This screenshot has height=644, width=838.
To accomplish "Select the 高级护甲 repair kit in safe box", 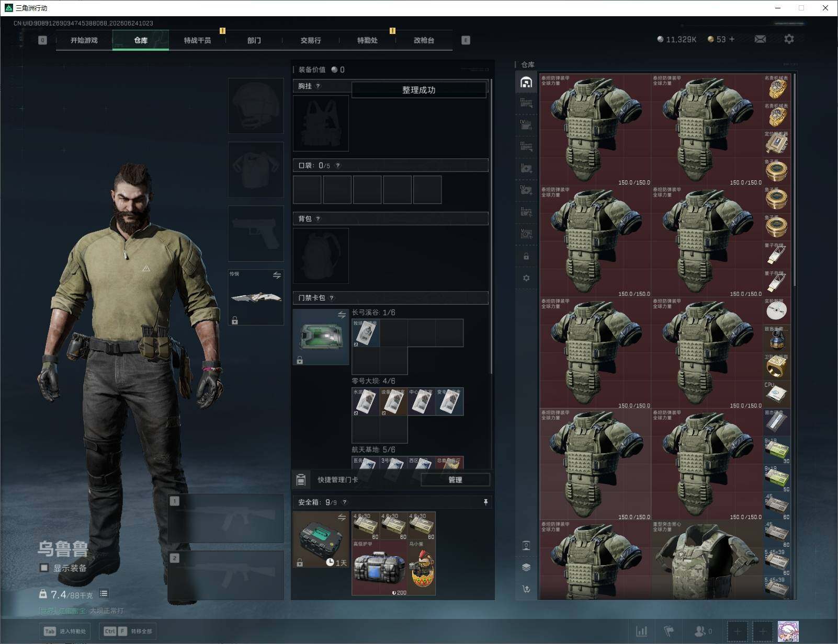I will click(x=379, y=568).
